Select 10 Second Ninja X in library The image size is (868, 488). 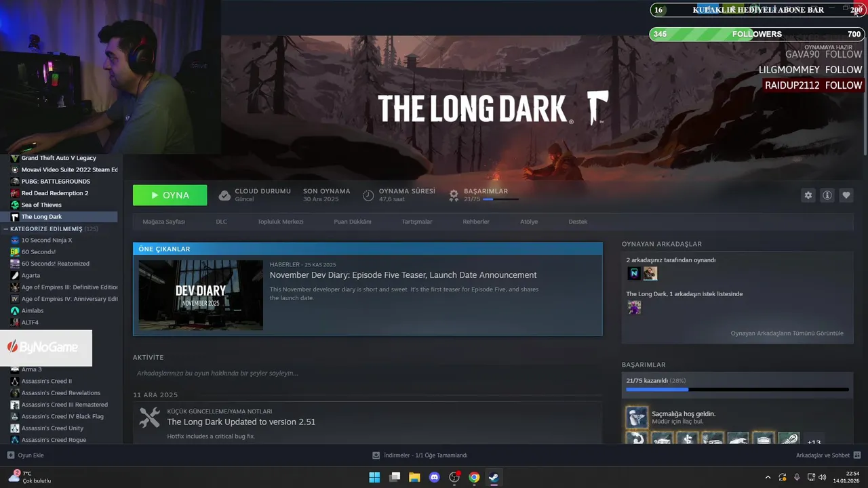pyautogui.click(x=46, y=240)
